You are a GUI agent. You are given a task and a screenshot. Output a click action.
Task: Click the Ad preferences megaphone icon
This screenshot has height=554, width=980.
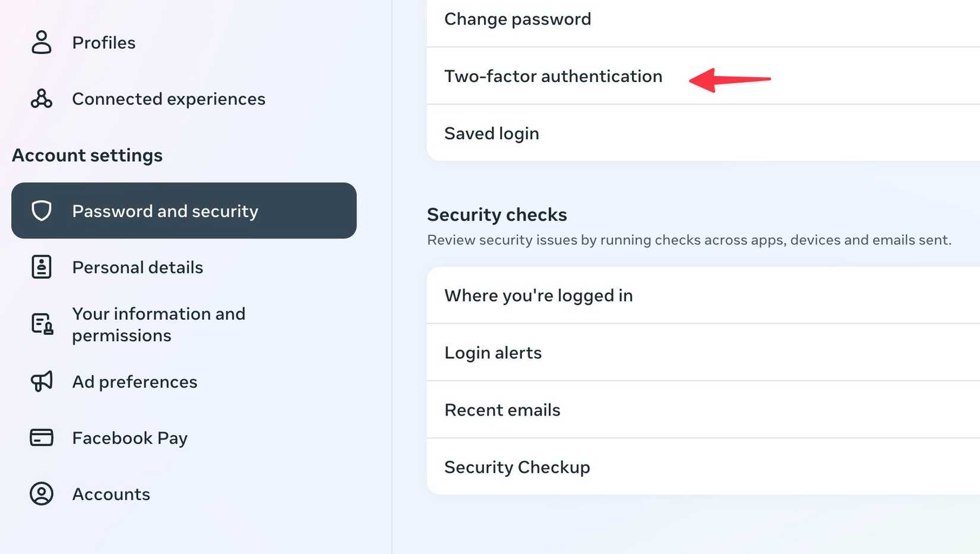click(40, 382)
